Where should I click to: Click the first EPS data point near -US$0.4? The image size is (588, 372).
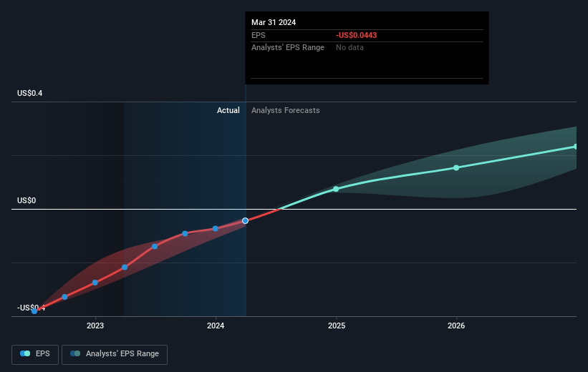(34, 311)
